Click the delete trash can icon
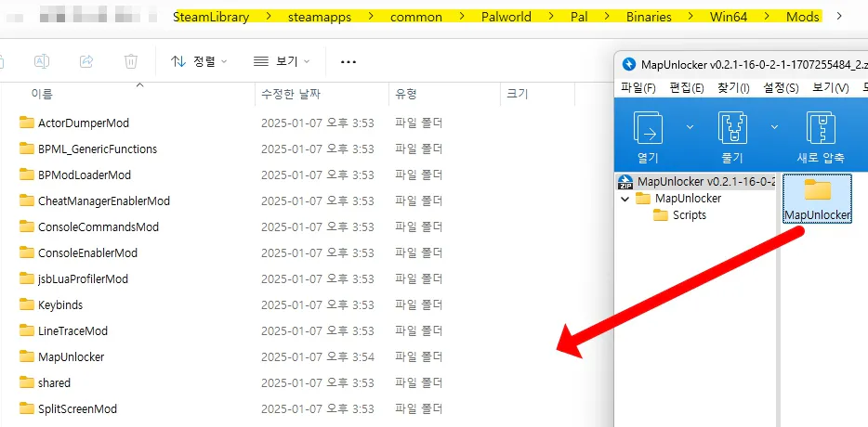The width and height of the screenshot is (868, 427). (131, 61)
